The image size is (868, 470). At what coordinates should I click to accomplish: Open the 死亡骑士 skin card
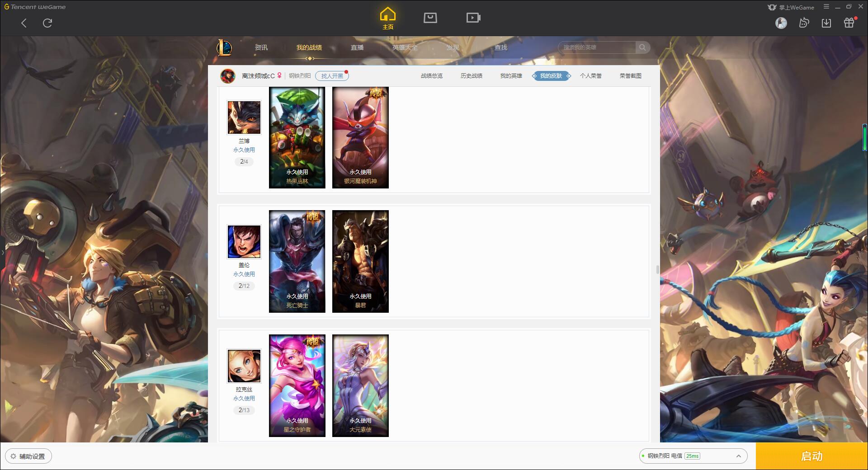(x=297, y=261)
